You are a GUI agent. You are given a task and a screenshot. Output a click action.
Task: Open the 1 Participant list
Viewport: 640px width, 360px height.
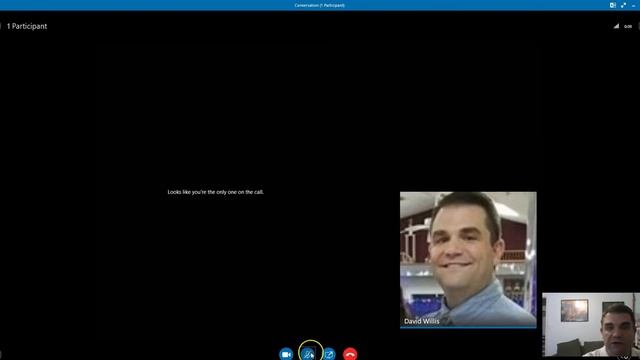click(27, 26)
